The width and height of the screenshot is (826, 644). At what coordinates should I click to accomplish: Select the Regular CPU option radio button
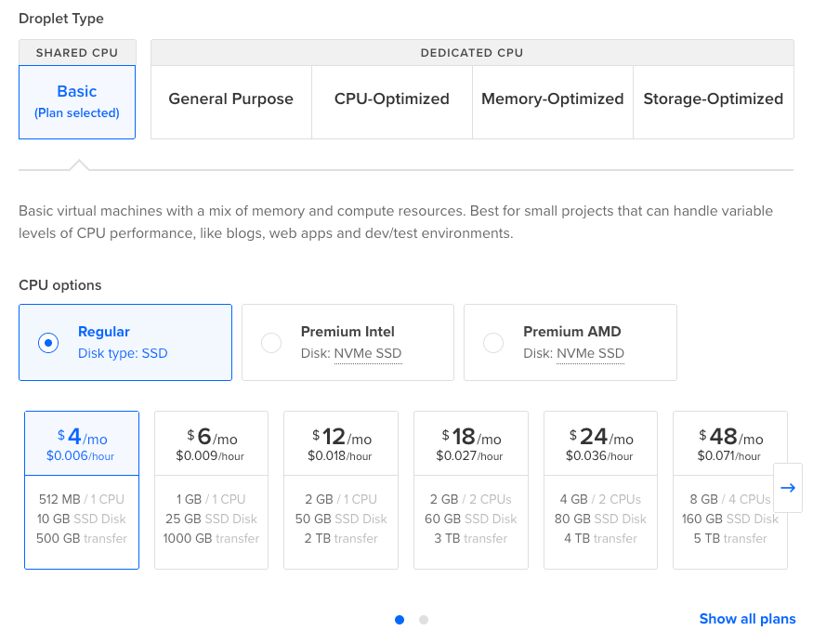48,343
